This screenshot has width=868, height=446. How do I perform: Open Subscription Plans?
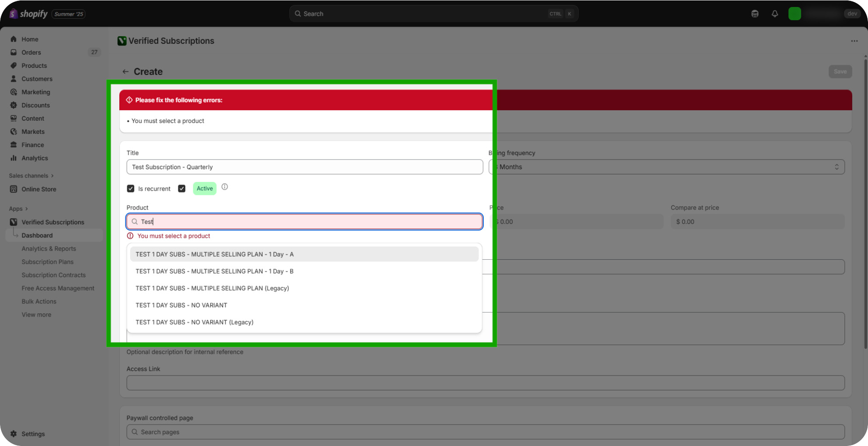48,261
